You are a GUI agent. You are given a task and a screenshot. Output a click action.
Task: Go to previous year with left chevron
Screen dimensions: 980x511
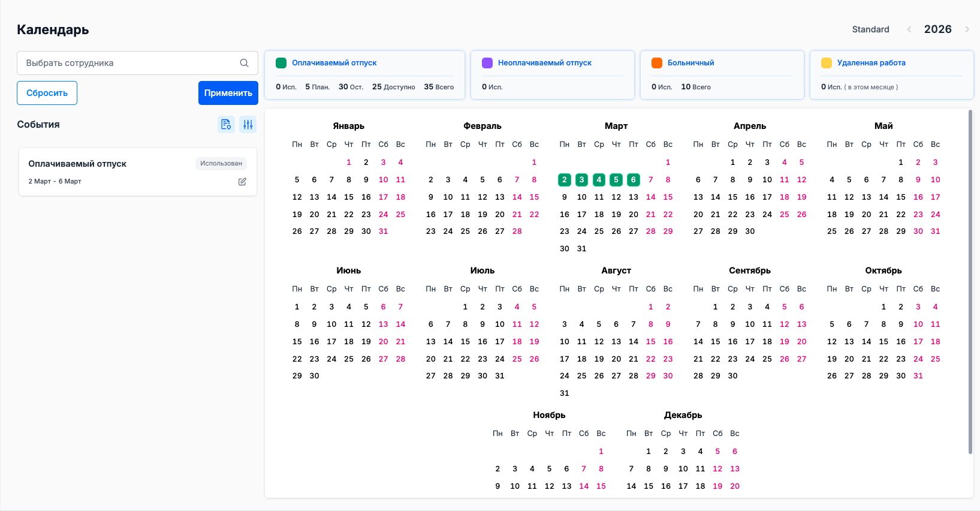(x=909, y=29)
